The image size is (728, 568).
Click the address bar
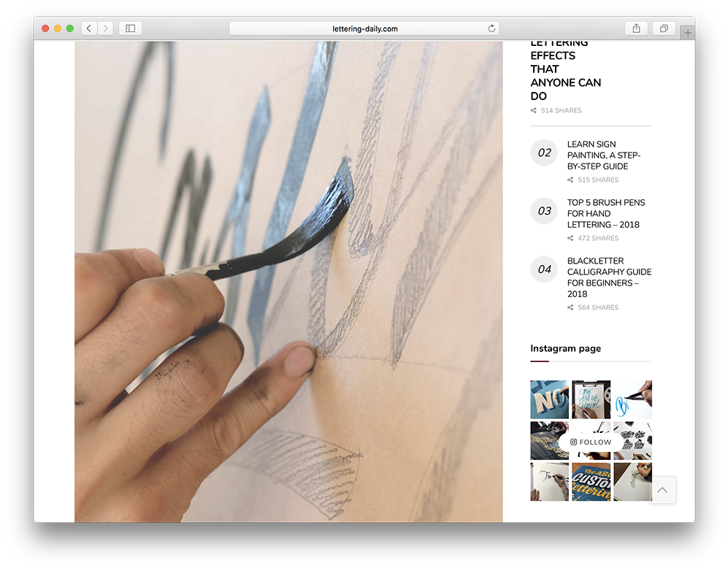363,28
